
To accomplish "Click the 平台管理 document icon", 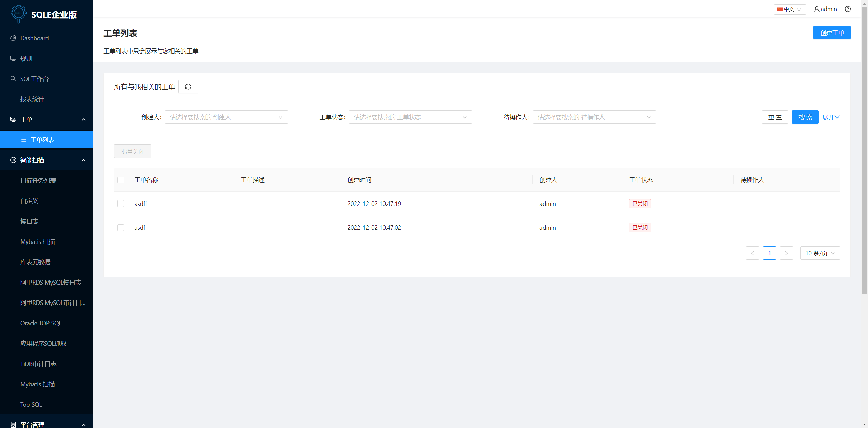I will [x=13, y=424].
